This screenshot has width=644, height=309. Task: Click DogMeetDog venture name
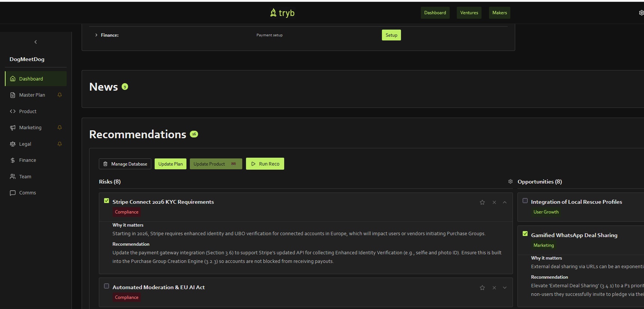click(x=27, y=59)
